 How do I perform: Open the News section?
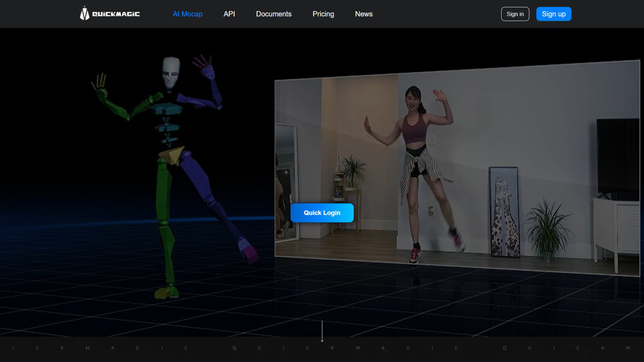[364, 14]
